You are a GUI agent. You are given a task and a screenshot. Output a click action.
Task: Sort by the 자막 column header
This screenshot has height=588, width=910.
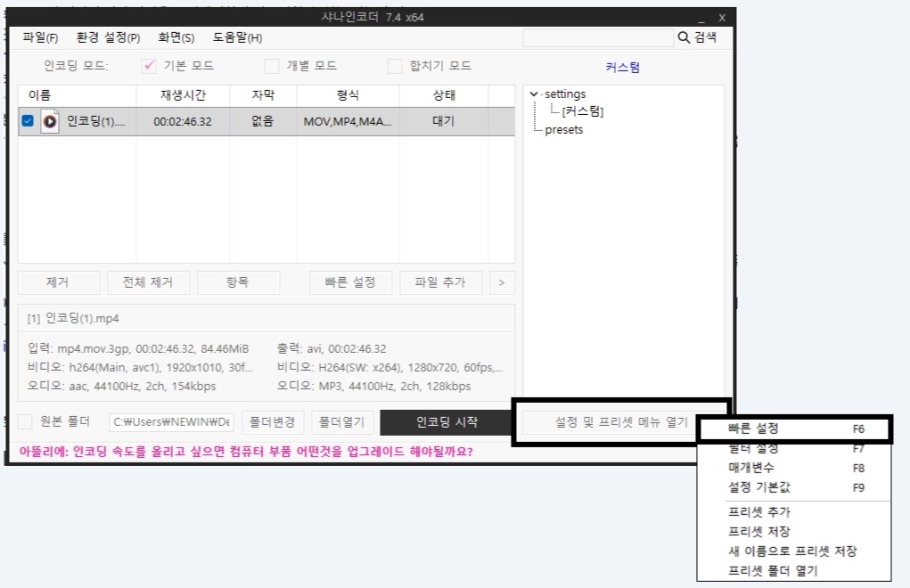coord(264,95)
